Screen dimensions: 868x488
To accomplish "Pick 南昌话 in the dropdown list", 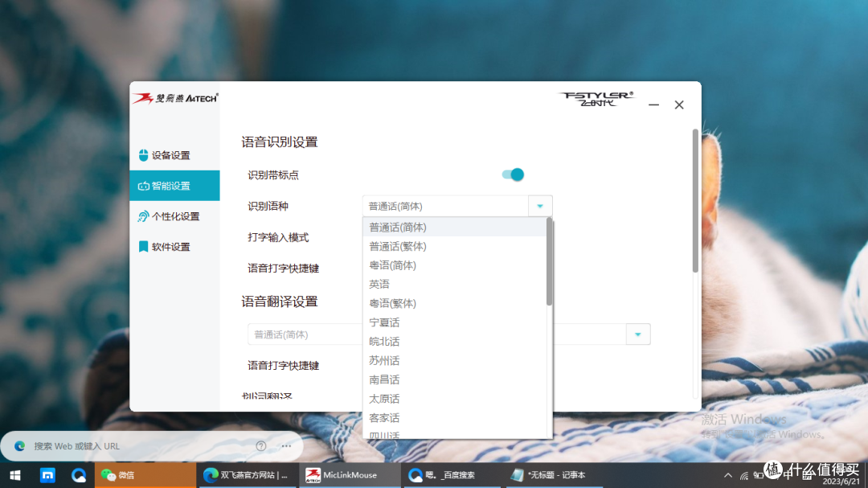I will click(x=454, y=380).
